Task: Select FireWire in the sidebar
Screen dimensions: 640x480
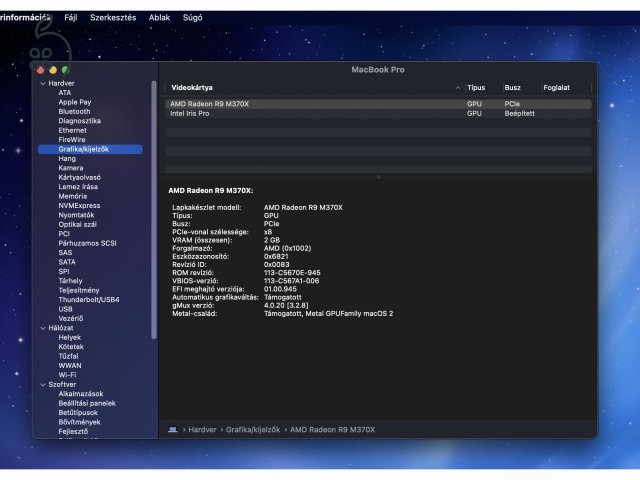Action: coord(72,140)
